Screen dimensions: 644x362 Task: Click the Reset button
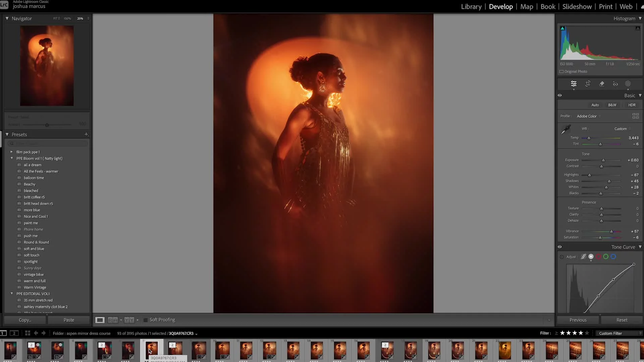tap(622, 320)
